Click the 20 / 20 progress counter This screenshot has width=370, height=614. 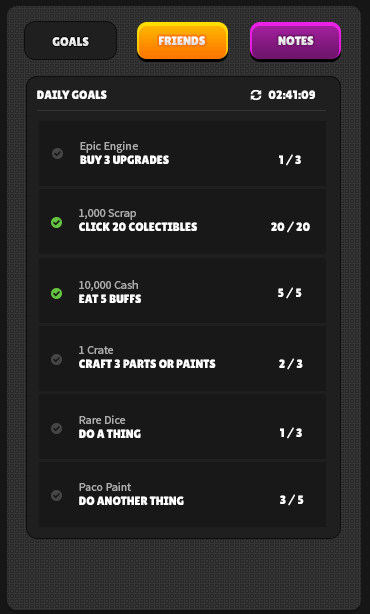point(290,227)
